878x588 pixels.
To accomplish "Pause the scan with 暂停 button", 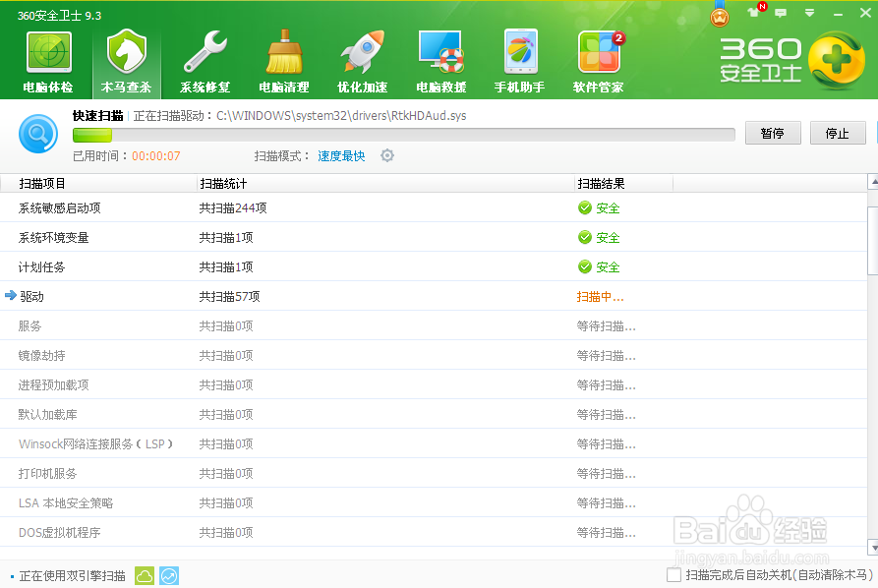I will (x=773, y=133).
